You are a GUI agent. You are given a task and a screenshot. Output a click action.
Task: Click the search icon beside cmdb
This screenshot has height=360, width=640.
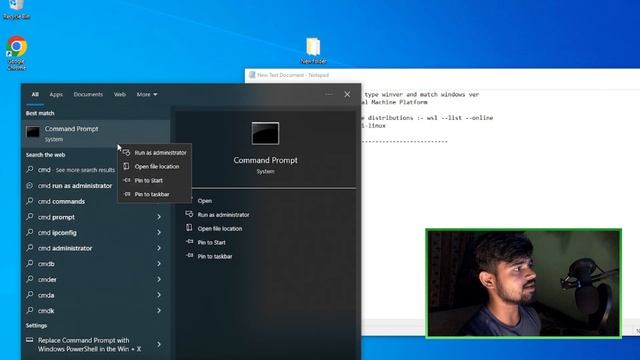tap(30, 264)
